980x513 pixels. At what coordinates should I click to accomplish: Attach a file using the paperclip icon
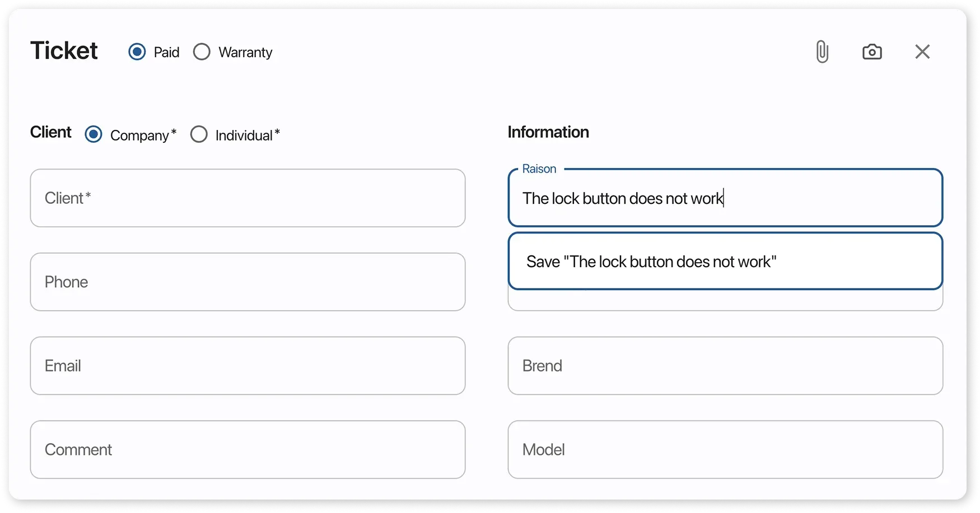pyautogui.click(x=822, y=52)
